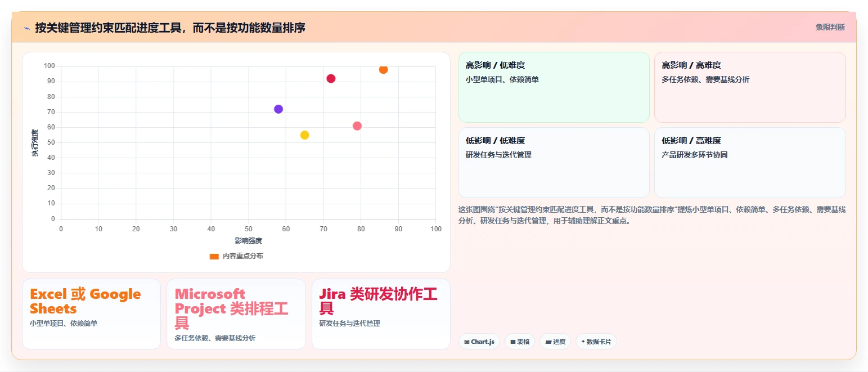Click 研发任务与迭代管理 under the Jira heading
Image resolution: width=868 pixels, height=372 pixels.
[349, 324]
